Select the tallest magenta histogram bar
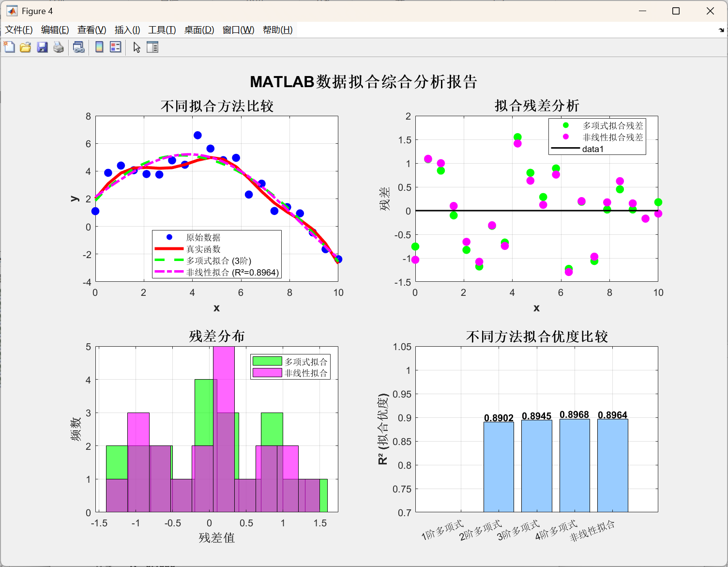Image resolution: width=728 pixels, height=567 pixels. point(224,429)
